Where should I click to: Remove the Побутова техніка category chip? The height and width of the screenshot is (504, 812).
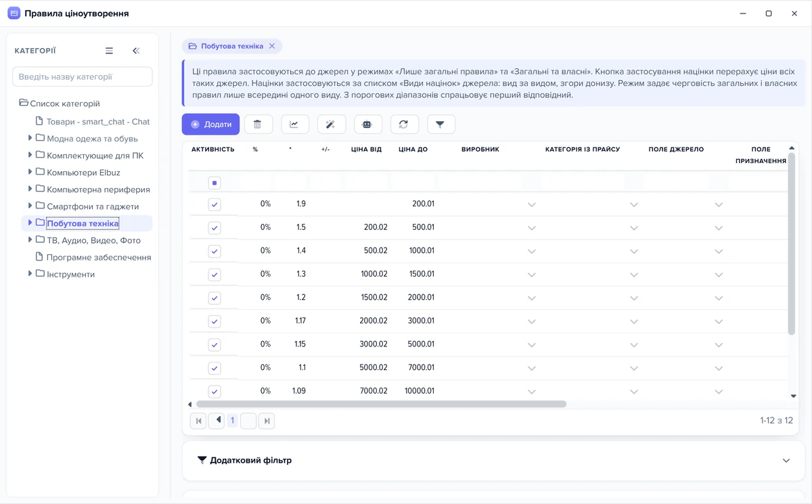coord(272,46)
